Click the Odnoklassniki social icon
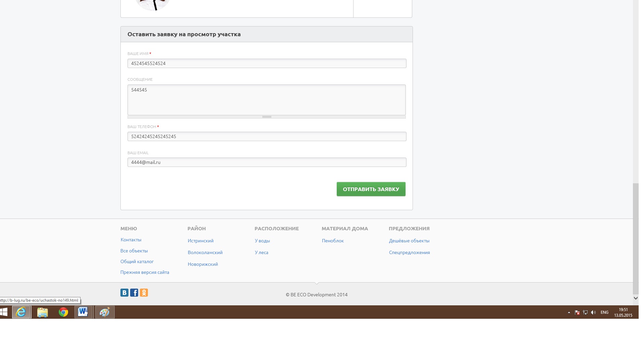Viewport: 644px width, 362px height. coord(144,293)
